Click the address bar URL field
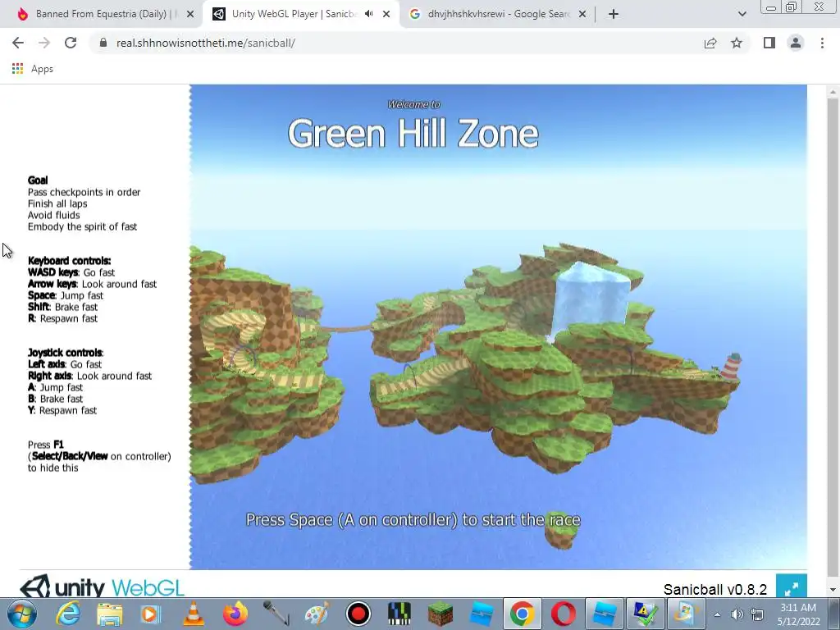Image resolution: width=840 pixels, height=630 pixels. 396,43
